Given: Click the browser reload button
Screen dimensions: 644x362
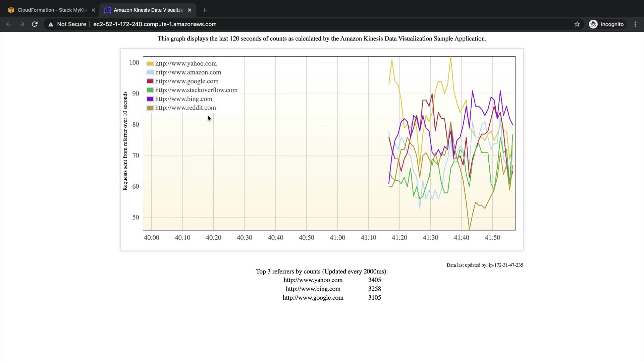Looking at the screenshot, I should pyautogui.click(x=35, y=24).
